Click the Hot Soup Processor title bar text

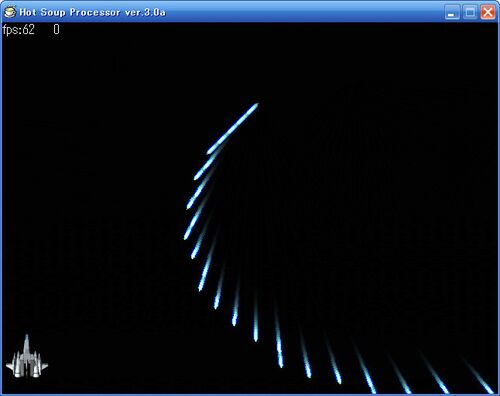coord(92,12)
